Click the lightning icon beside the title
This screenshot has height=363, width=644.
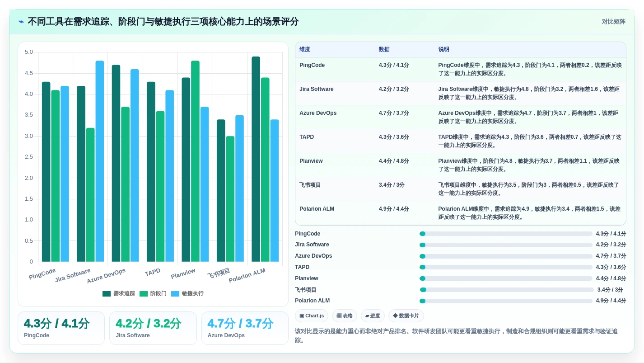[x=21, y=22]
